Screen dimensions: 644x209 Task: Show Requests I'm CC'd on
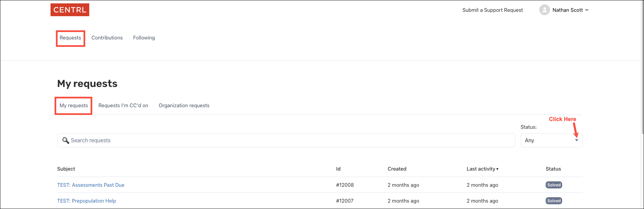click(123, 106)
